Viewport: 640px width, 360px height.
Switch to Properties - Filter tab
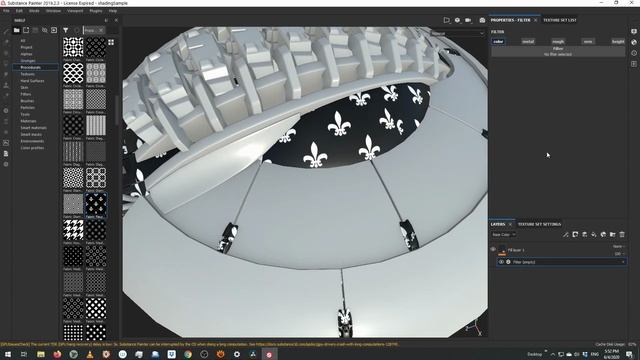click(x=510, y=20)
